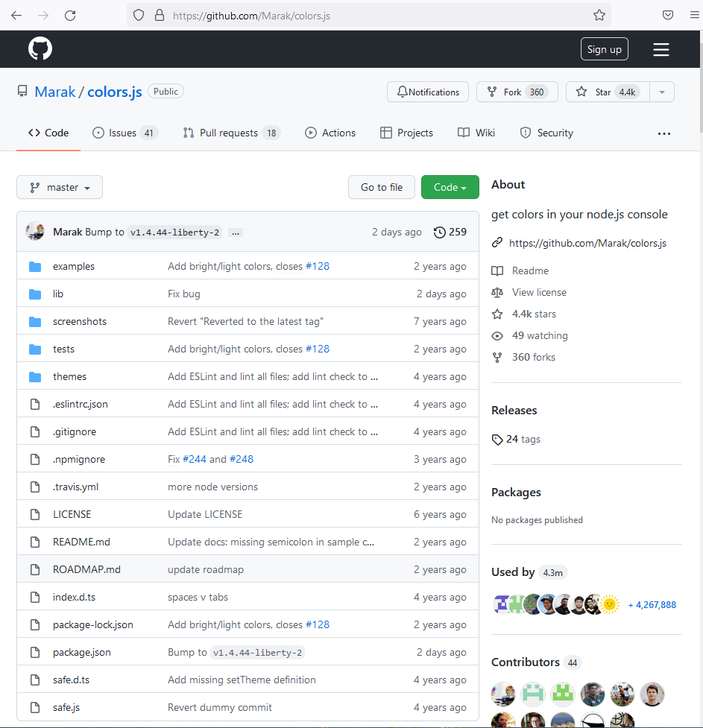The width and height of the screenshot is (703, 728).
Task: Click the fork icon beside 360 forks
Action: 497,357
